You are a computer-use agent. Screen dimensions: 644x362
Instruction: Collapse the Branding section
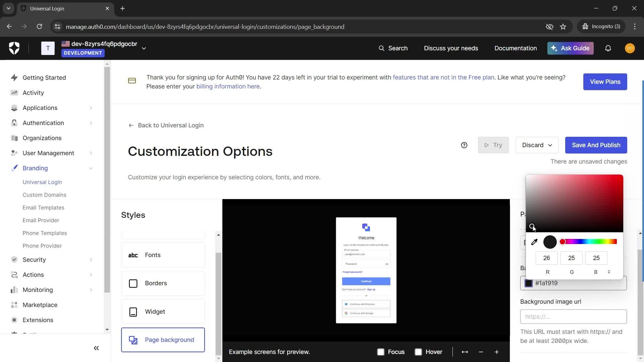pos(91,168)
